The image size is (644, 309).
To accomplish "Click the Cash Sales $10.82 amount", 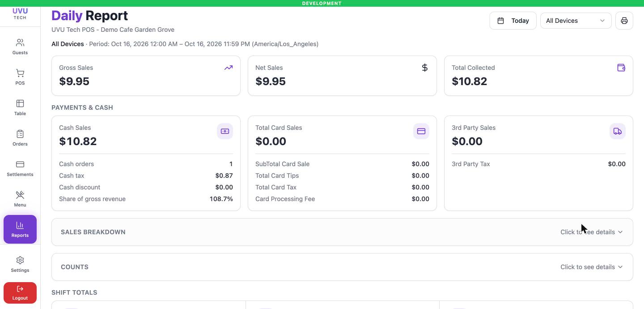I will coord(78,142).
